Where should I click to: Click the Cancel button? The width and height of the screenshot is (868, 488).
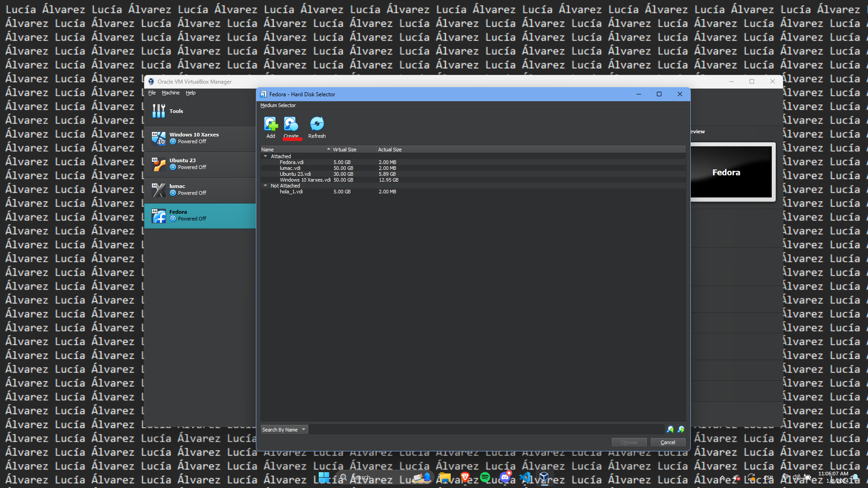click(668, 442)
